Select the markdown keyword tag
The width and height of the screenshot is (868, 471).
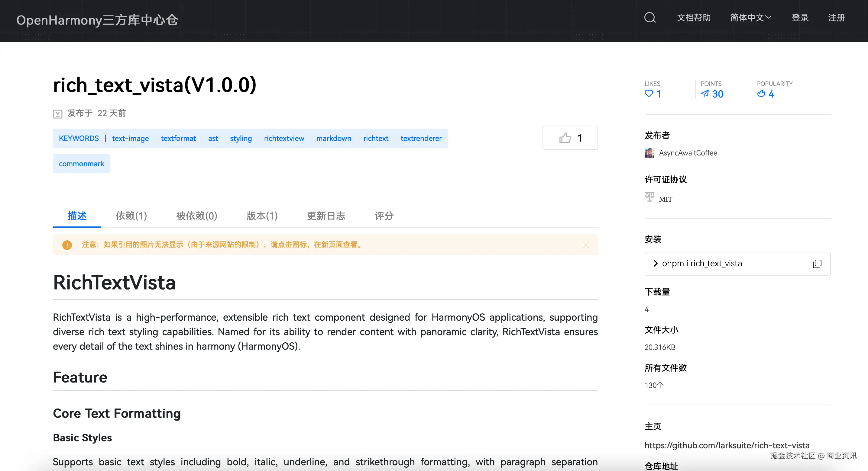[334, 138]
